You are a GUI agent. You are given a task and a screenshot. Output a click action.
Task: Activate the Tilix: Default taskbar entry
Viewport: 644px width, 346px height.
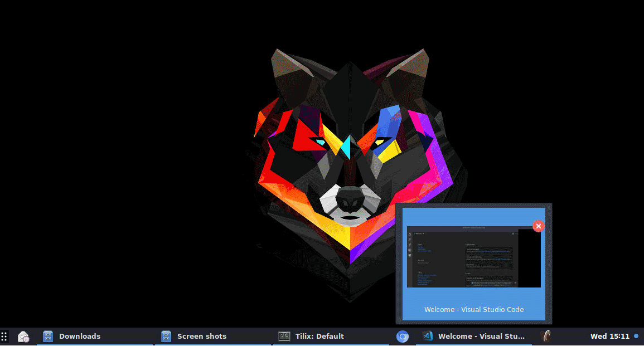(319, 337)
